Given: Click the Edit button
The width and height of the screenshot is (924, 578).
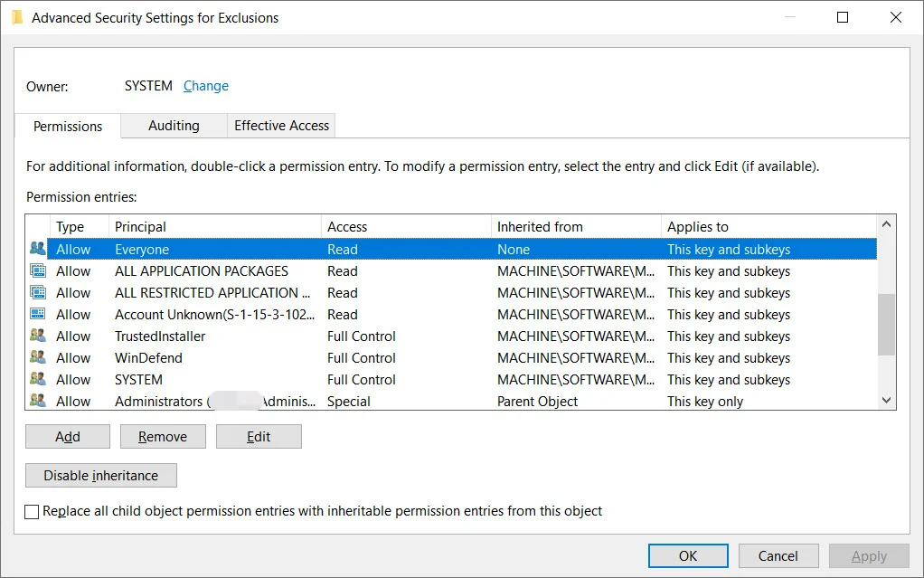Looking at the screenshot, I should tap(259, 436).
